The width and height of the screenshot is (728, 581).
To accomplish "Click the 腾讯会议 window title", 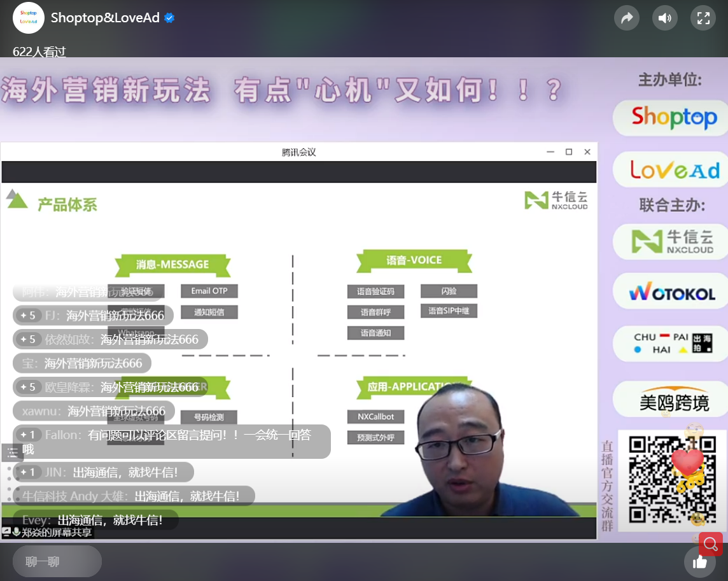I will pos(298,152).
